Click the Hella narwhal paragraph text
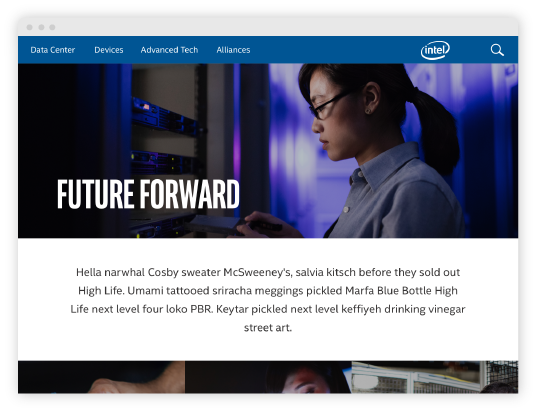Screen dimensions: 537x412 (268, 300)
